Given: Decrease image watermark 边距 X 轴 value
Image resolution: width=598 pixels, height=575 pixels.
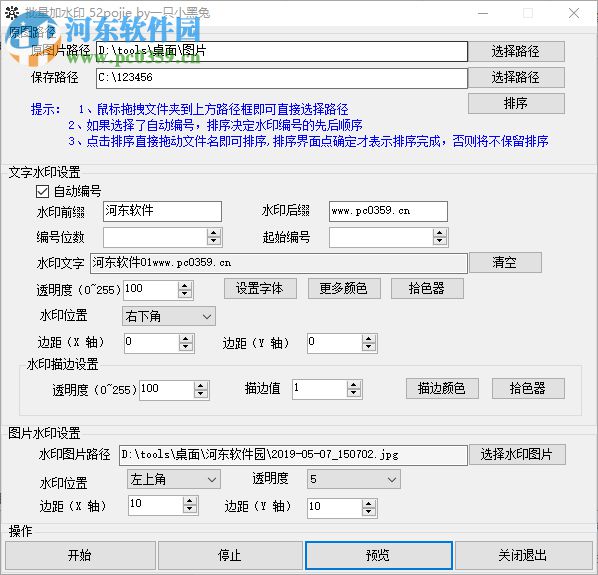Looking at the screenshot, I should [190, 510].
